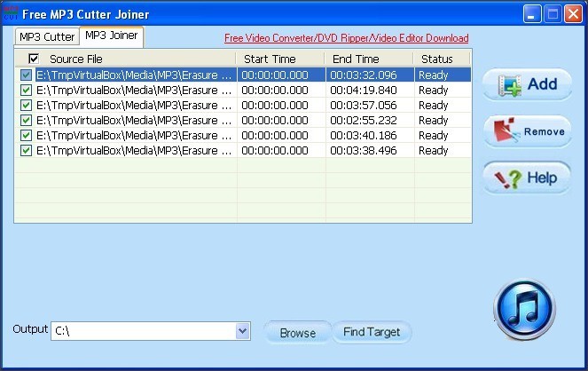The width and height of the screenshot is (588, 371).
Task: Uncheck the file ending at 00:02:55.232
Action: (x=26, y=120)
